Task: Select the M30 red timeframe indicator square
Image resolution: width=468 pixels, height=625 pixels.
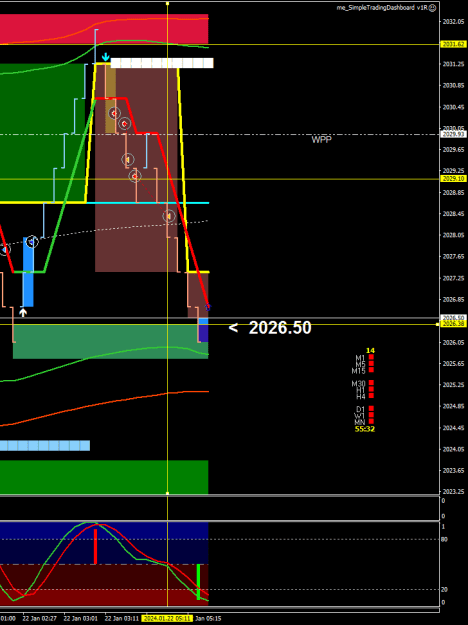Action: pyautogui.click(x=371, y=383)
